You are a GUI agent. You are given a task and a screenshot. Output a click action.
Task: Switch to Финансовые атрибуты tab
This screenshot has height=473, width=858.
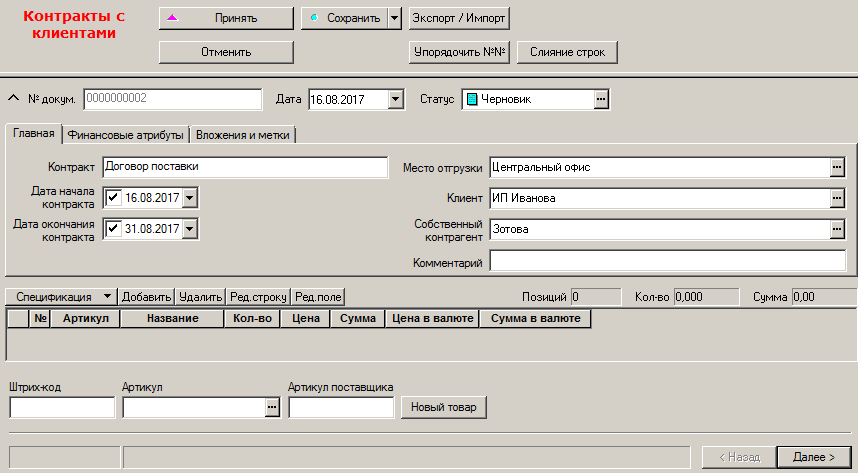(126, 135)
